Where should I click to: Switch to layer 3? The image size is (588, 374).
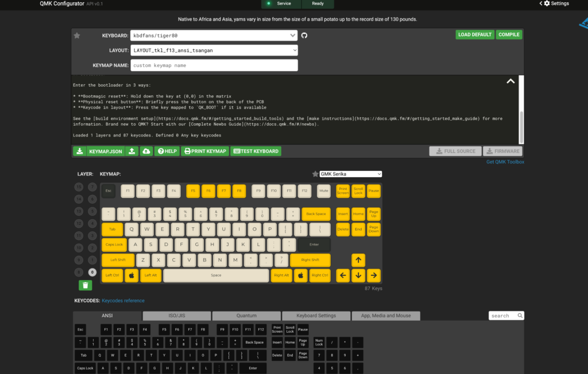(x=92, y=236)
